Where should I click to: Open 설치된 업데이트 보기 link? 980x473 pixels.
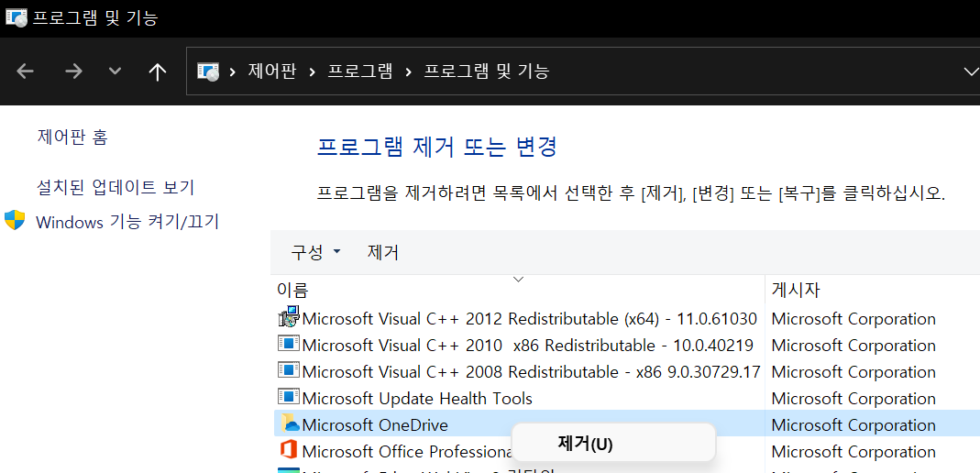(116, 187)
